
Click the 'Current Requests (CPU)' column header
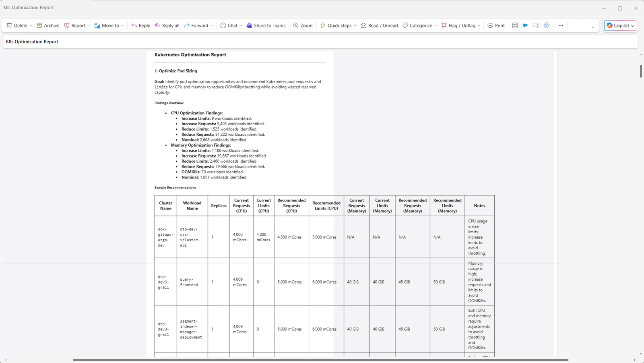pos(242,206)
